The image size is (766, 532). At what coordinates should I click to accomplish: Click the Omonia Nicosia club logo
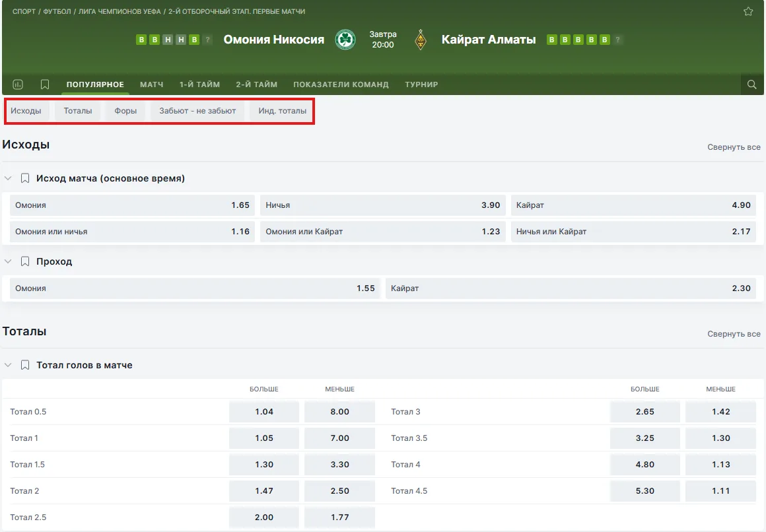(345, 40)
